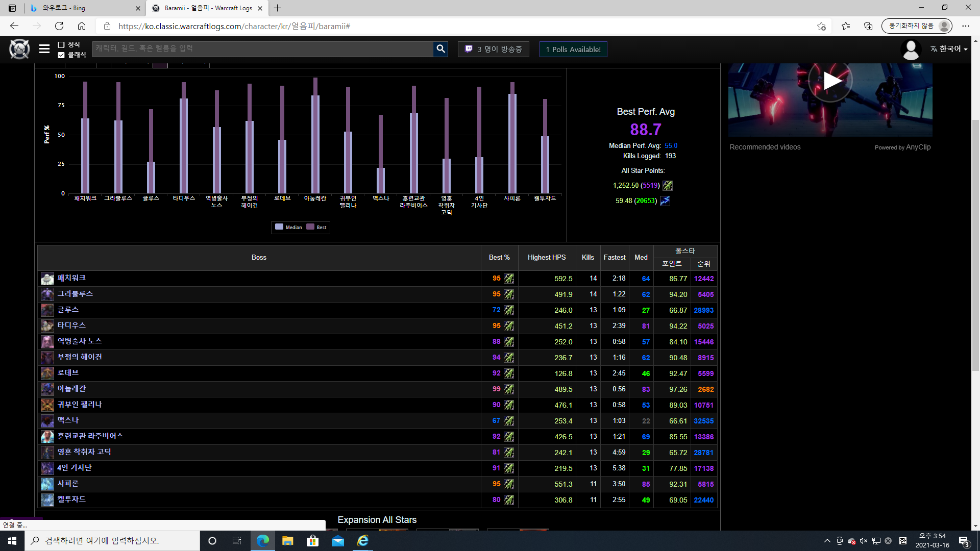Click the icon beside All Star points 59.48
This screenshot has width=980, height=551.
pyautogui.click(x=665, y=201)
